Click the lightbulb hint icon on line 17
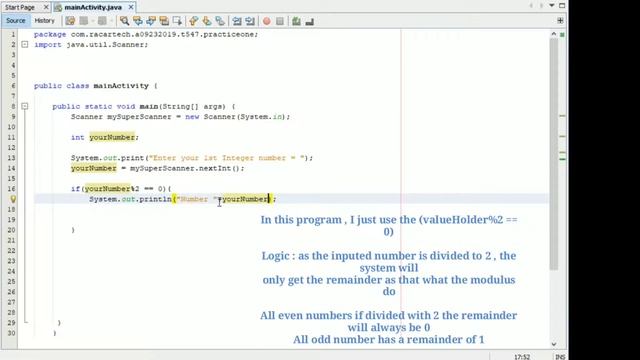 point(13,199)
